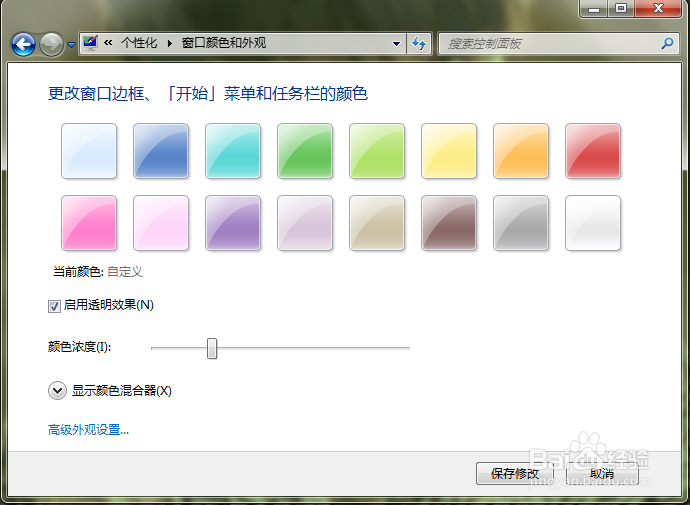Minimize the window
This screenshot has width=690, height=505.
click(594, 8)
